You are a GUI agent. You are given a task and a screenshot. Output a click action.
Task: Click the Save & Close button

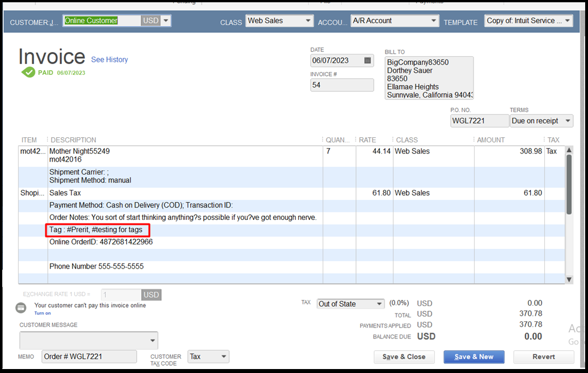[x=404, y=357]
